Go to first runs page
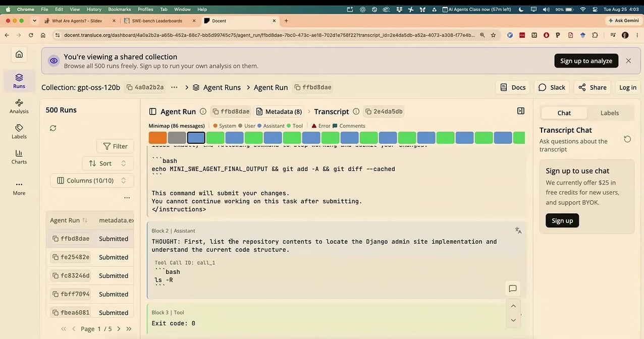This screenshot has width=644, height=339. tap(64, 329)
